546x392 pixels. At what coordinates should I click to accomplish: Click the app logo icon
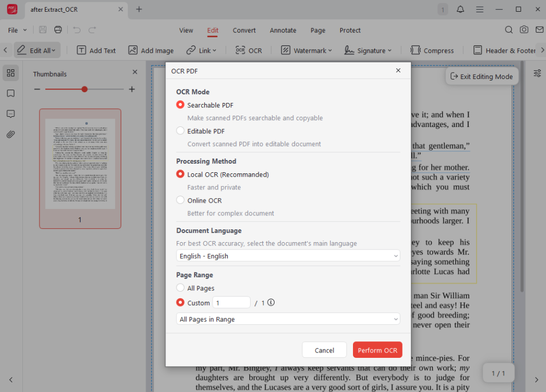pos(12,10)
